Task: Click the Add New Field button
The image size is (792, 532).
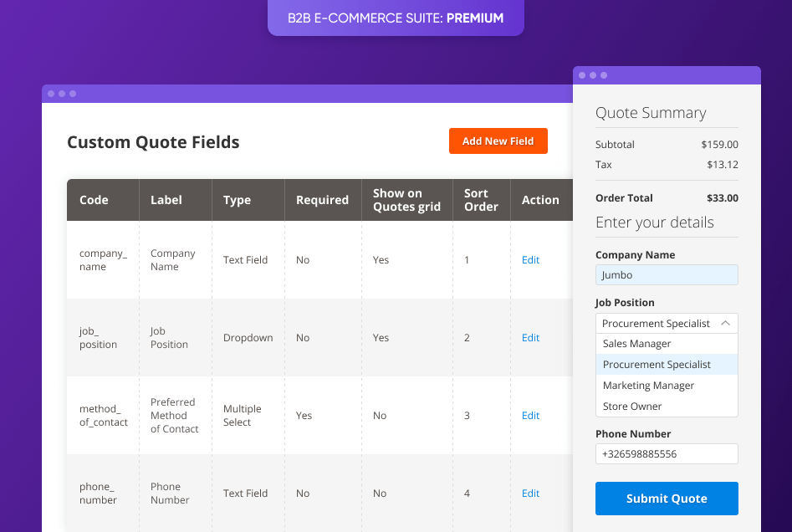Action: (498, 141)
